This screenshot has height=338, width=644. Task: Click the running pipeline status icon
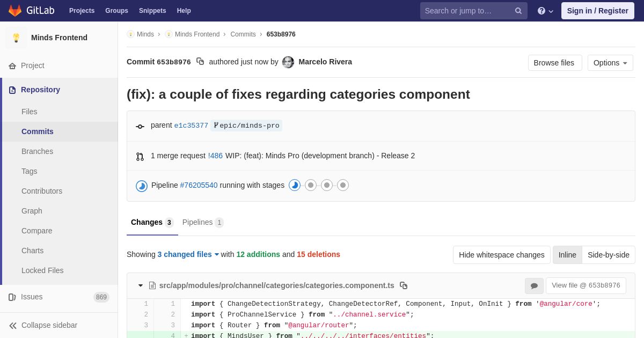click(142, 186)
